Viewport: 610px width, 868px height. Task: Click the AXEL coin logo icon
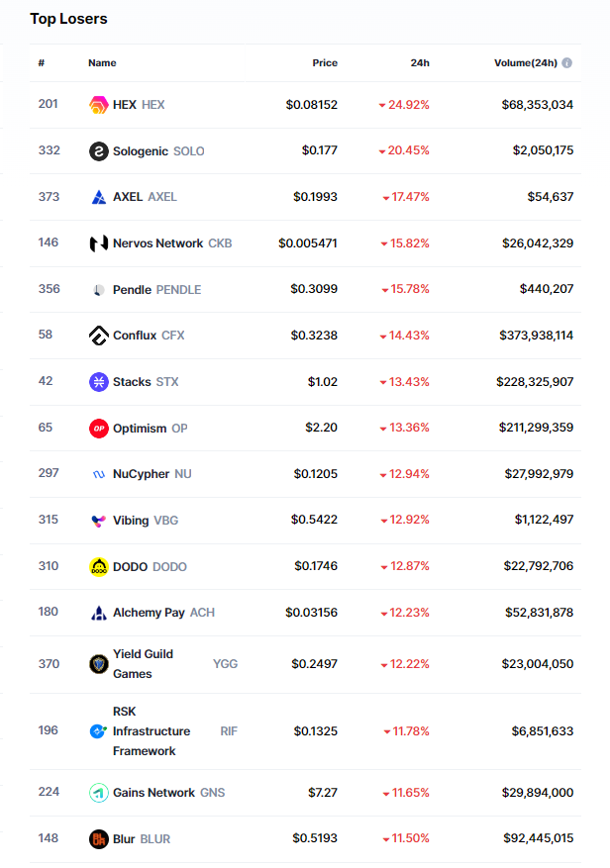click(98, 197)
